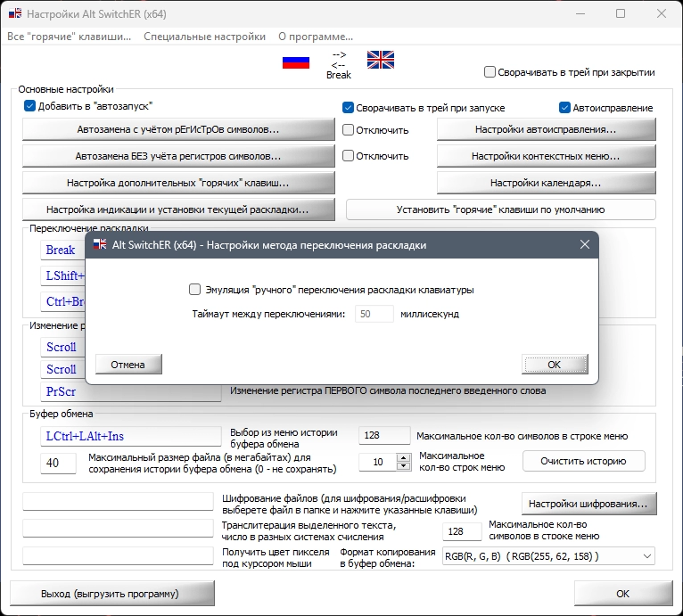This screenshot has height=616, width=683.
Task: Toggle minimize to tray on close
Action: coord(490,72)
